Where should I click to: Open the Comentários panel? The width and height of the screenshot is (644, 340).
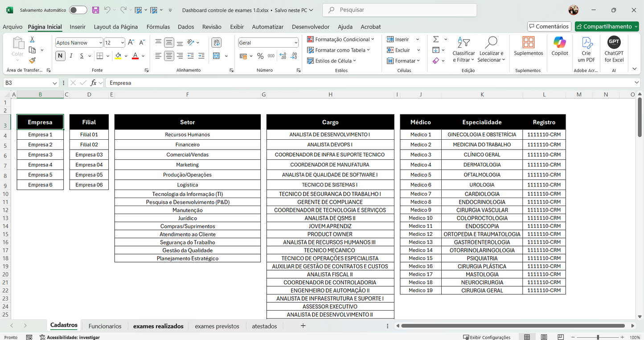(549, 26)
